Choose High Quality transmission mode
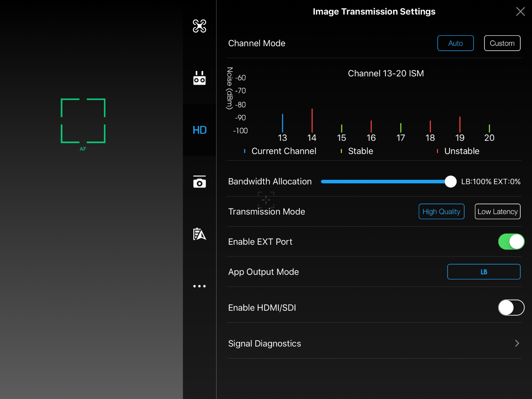 pyautogui.click(x=442, y=212)
